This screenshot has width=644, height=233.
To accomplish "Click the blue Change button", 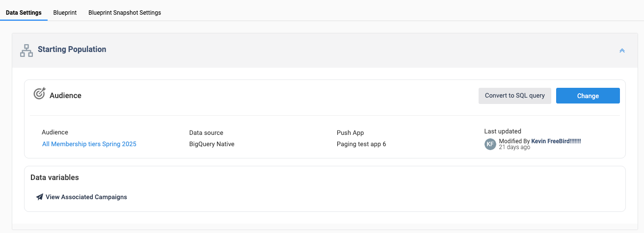I will (x=588, y=96).
